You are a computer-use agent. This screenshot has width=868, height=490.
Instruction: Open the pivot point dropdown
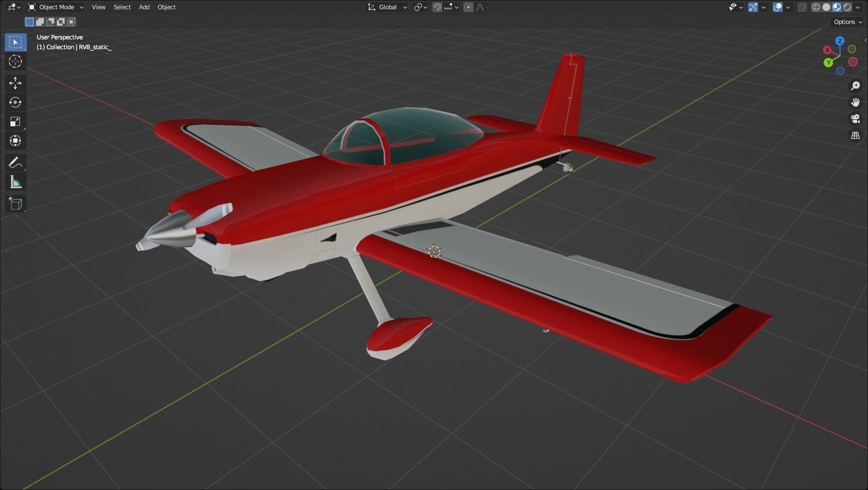[x=420, y=7]
